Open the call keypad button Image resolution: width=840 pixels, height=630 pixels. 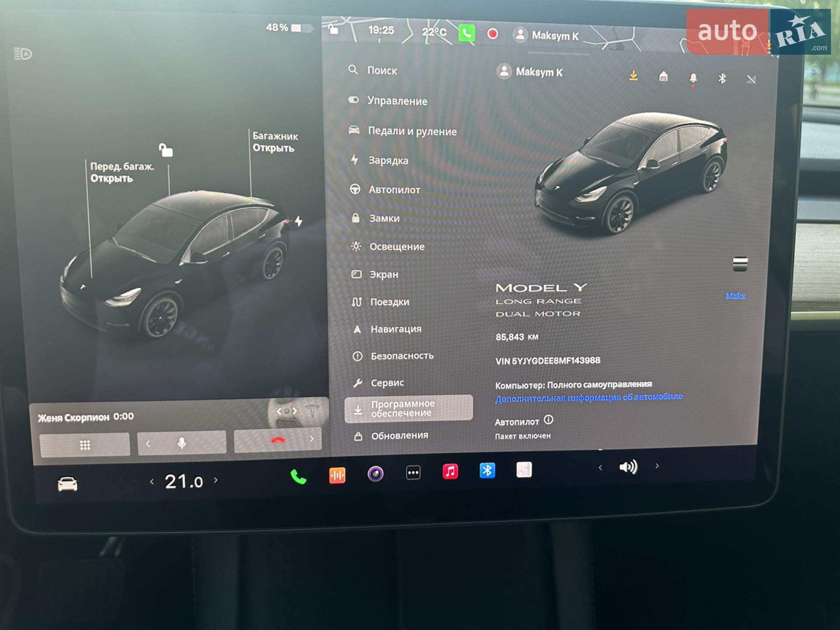[85, 444]
